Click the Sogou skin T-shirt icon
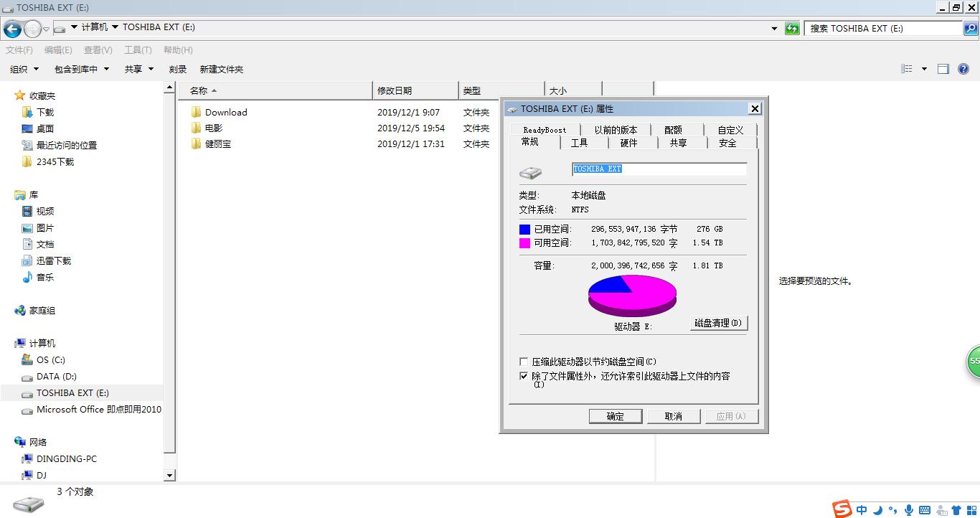The image size is (980, 518). 956,509
